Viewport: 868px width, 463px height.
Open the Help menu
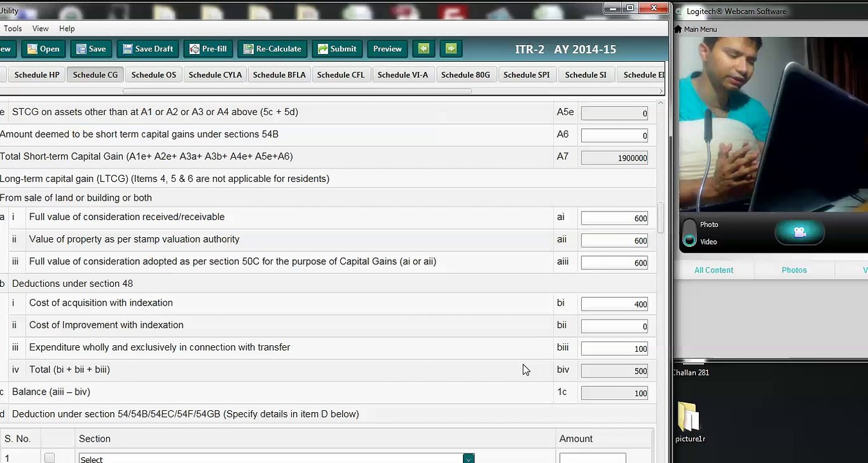point(67,28)
